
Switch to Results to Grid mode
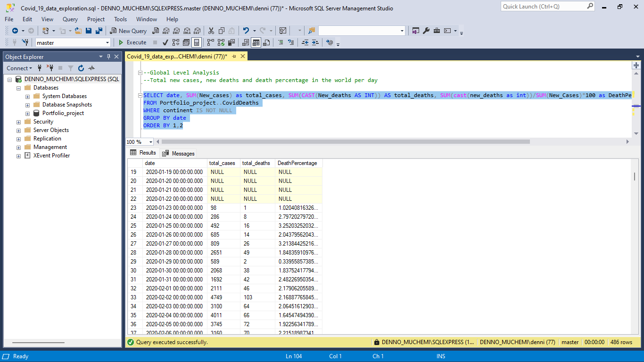point(256,42)
